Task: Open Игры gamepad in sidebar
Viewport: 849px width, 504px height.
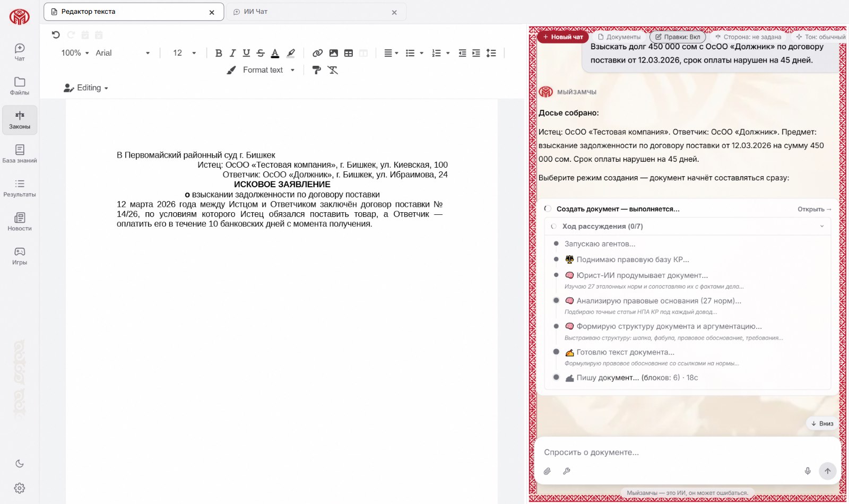Action: [20, 256]
